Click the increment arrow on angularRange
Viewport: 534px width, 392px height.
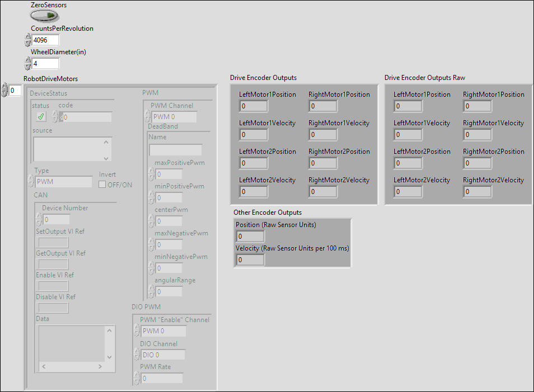tap(151, 289)
